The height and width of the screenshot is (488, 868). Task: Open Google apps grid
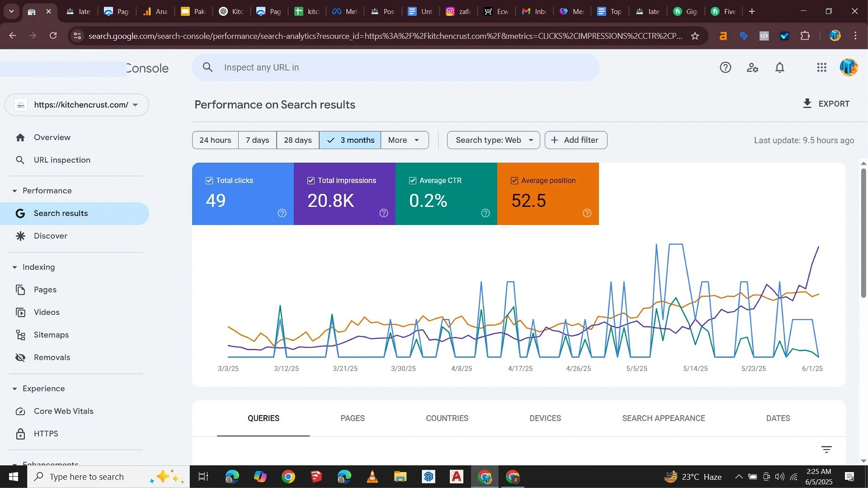(x=821, y=68)
